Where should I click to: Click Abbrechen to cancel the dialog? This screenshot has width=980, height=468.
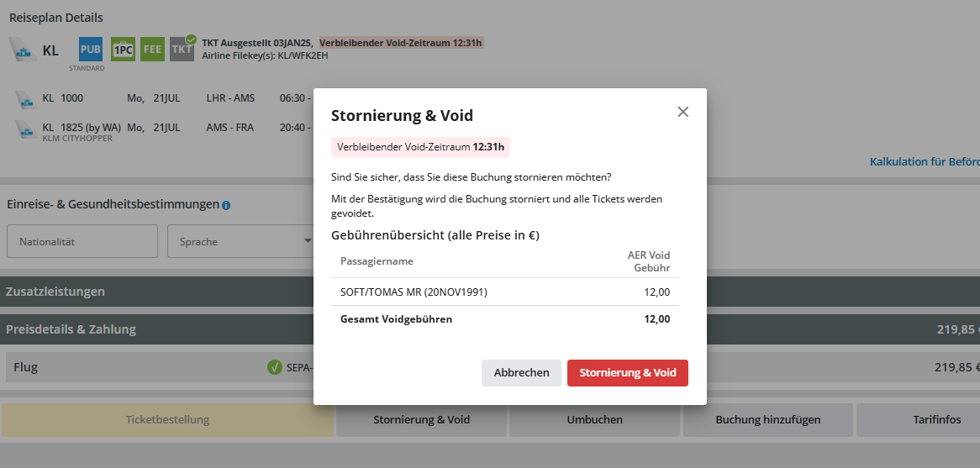(x=521, y=373)
